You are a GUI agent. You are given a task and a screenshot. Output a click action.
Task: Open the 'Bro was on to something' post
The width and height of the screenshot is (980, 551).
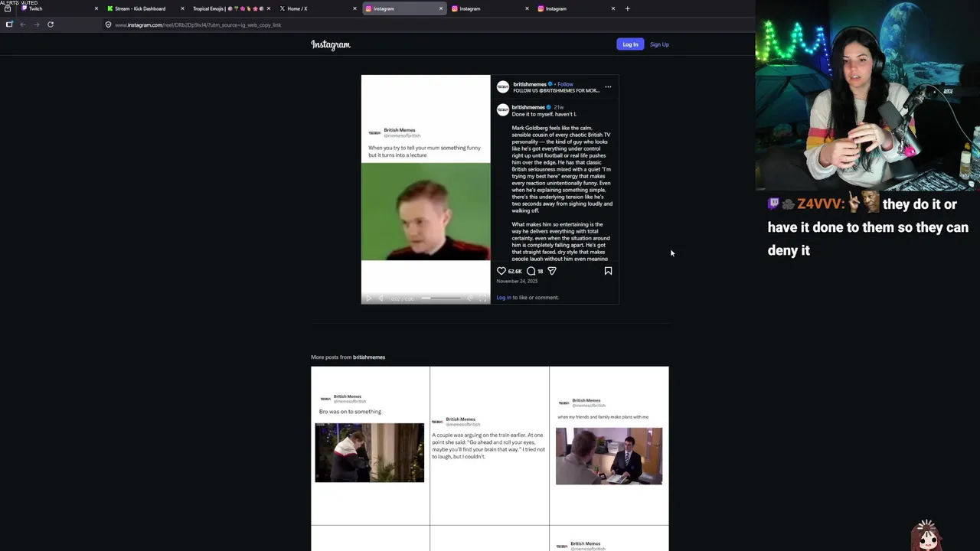(x=371, y=445)
